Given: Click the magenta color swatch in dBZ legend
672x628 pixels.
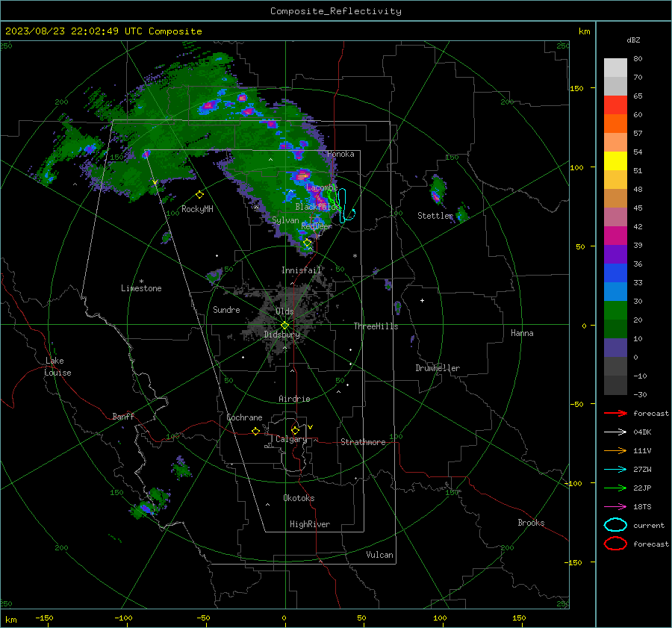Looking at the screenshot, I should [615, 235].
